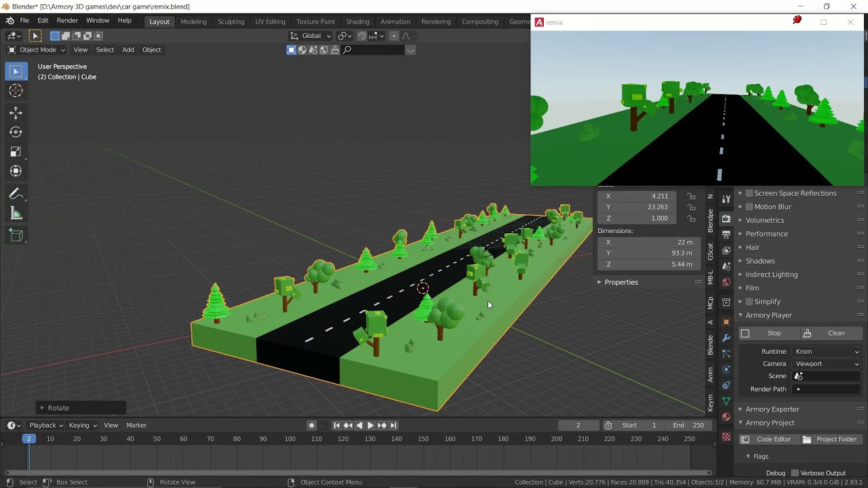This screenshot has height=488, width=868.
Task: Open the Render properties tab
Action: coord(726,218)
